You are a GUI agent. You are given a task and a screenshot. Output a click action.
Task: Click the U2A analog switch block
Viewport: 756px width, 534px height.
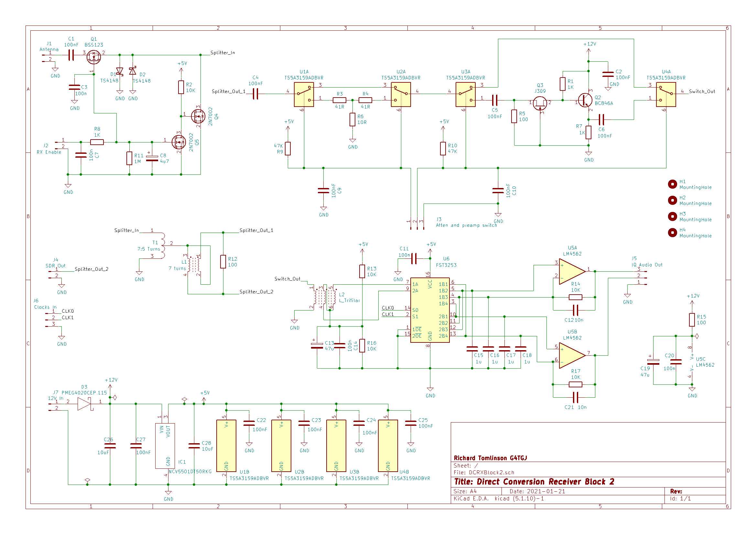(401, 94)
